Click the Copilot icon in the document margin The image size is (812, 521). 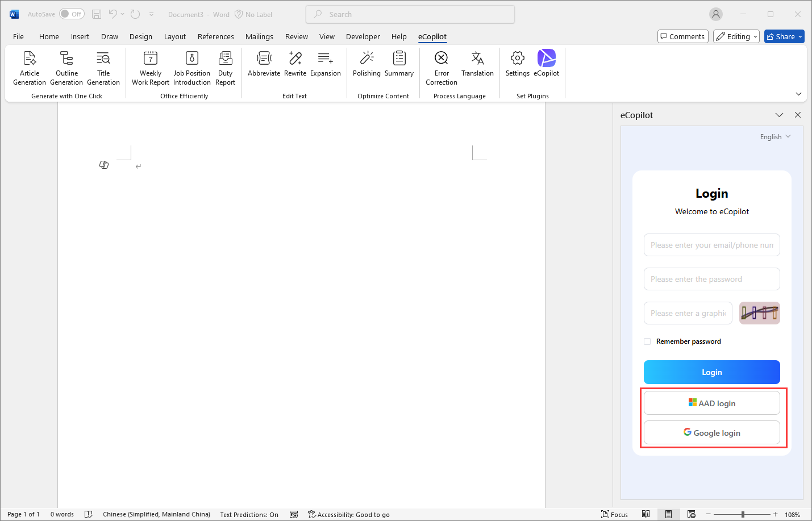pos(104,165)
